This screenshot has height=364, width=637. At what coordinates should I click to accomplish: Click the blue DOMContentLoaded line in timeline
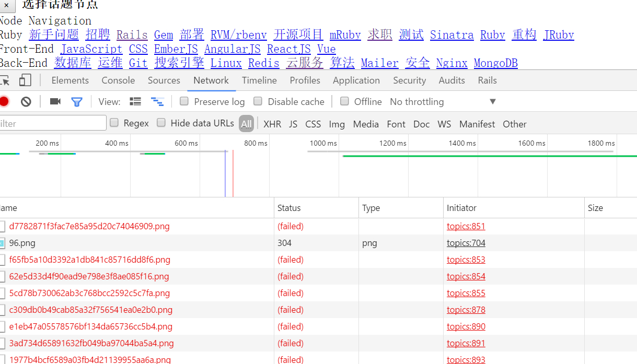225,173
